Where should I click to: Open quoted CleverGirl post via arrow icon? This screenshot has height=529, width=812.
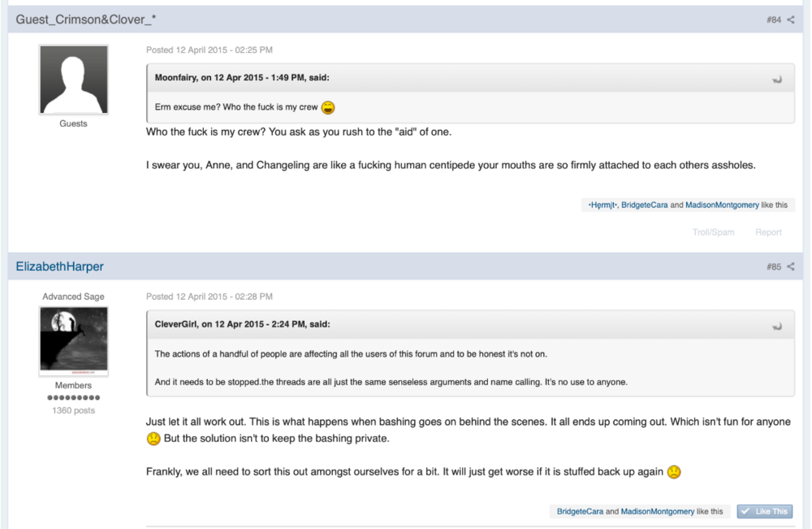(777, 327)
